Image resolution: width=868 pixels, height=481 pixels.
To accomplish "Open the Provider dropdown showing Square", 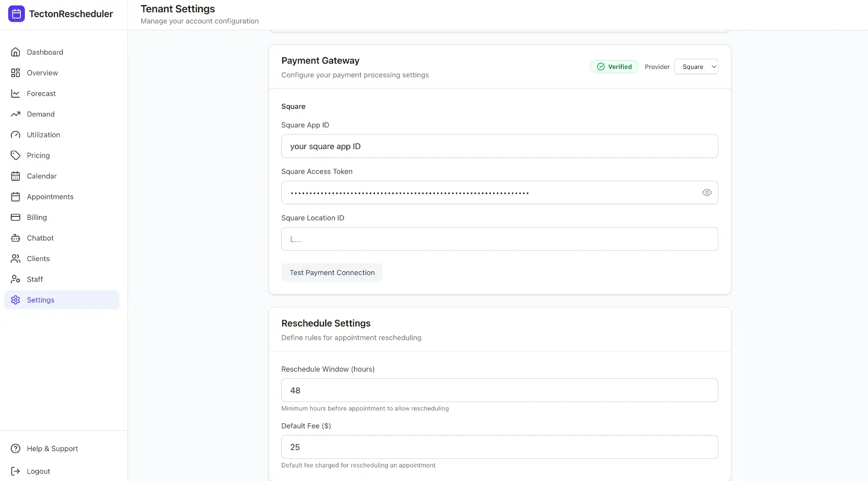I will [696, 67].
